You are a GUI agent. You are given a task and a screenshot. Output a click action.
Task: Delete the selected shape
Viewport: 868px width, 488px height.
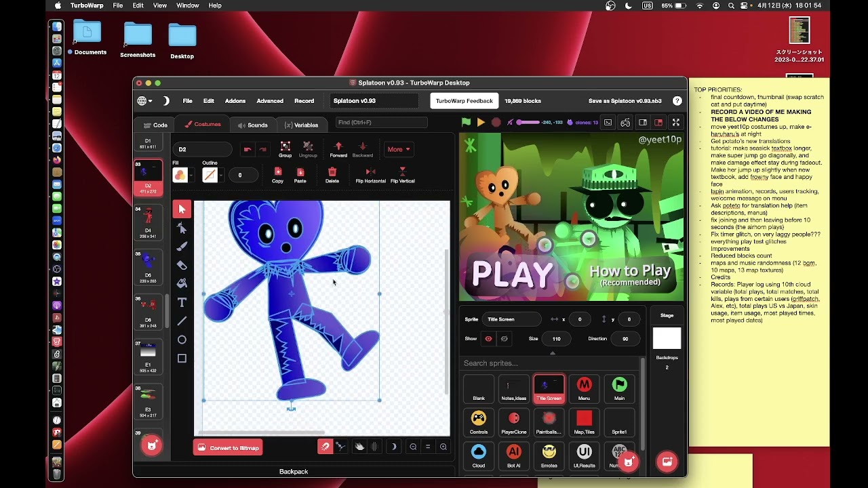332,176
